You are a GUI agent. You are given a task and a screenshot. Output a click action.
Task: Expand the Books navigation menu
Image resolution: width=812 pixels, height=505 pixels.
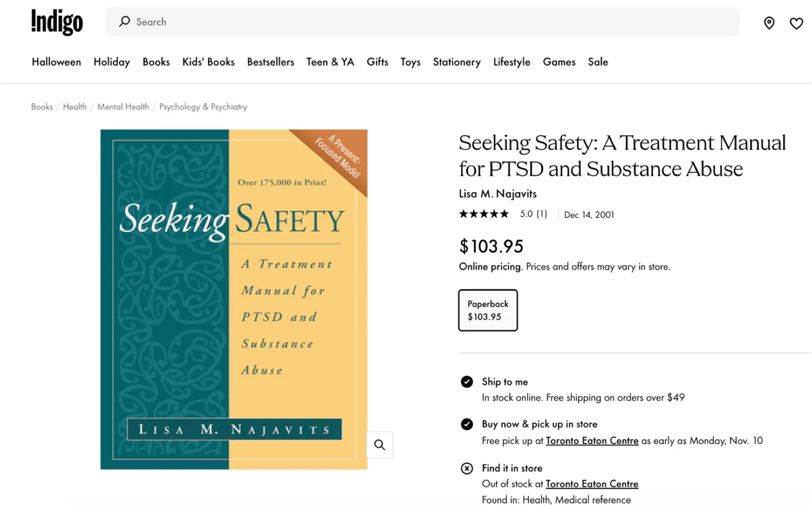coord(156,62)
